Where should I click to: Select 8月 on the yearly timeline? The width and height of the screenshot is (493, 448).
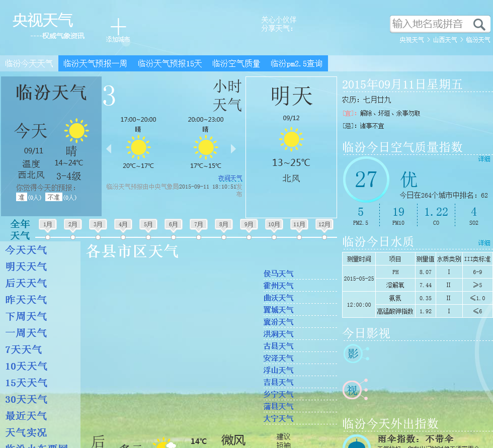click(223, 224)
